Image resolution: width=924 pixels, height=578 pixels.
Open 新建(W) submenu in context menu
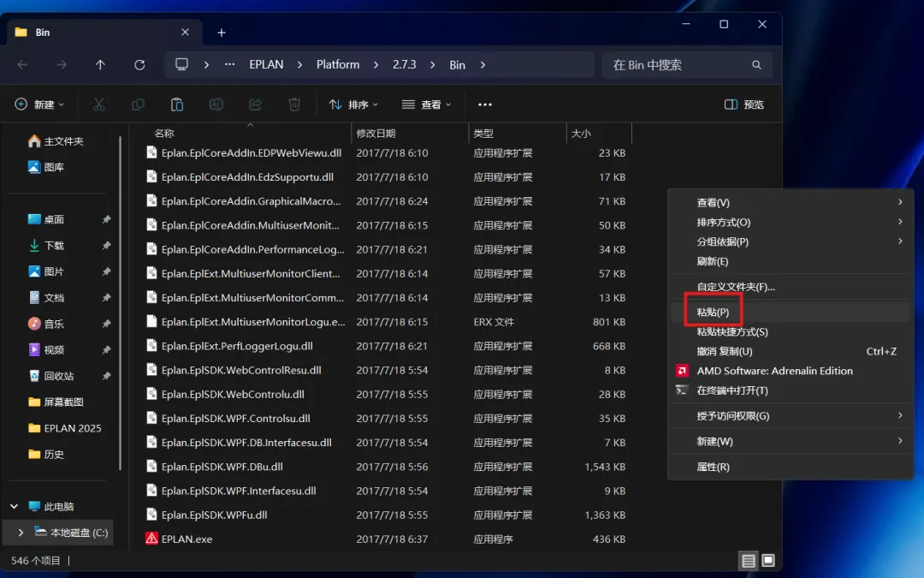tap(790, 441)
